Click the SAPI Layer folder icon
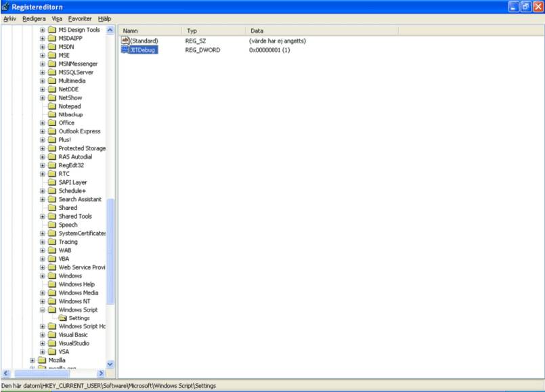 pos(52,182)
